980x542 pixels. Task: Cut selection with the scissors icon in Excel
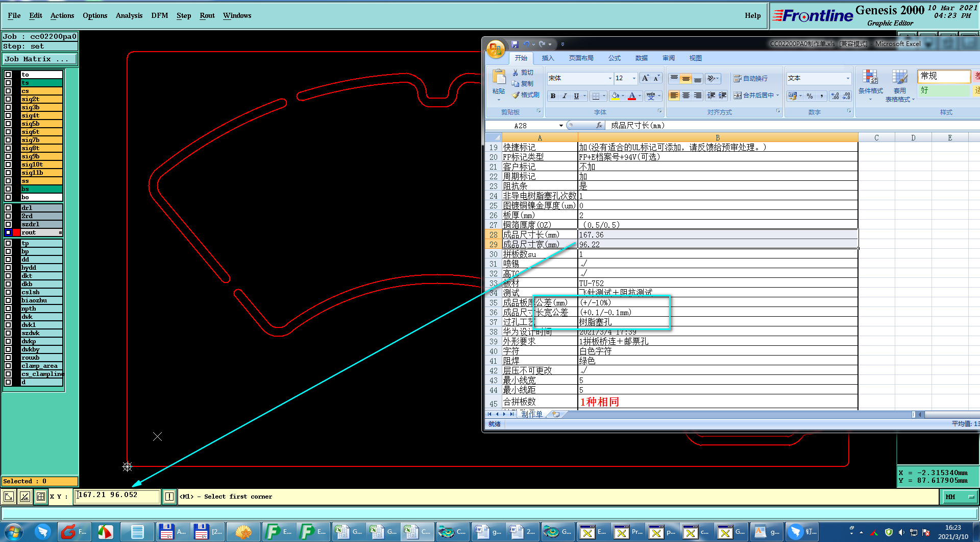coord(516,73)
